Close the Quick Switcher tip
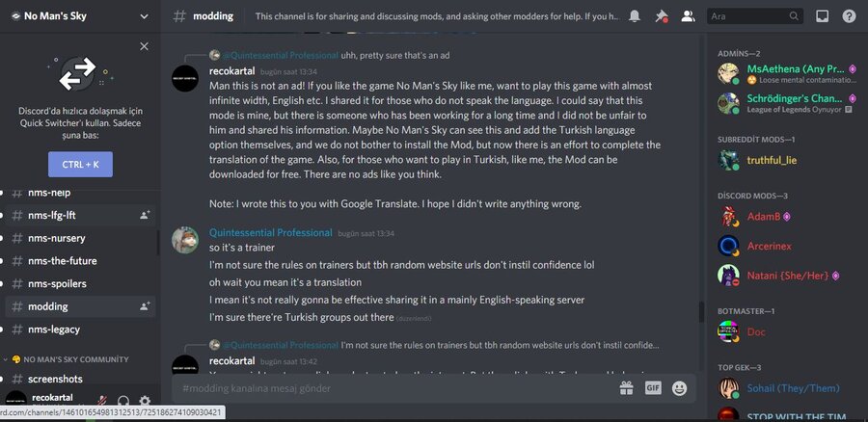This screenshot has width=868, height=422. coord(144,45)
